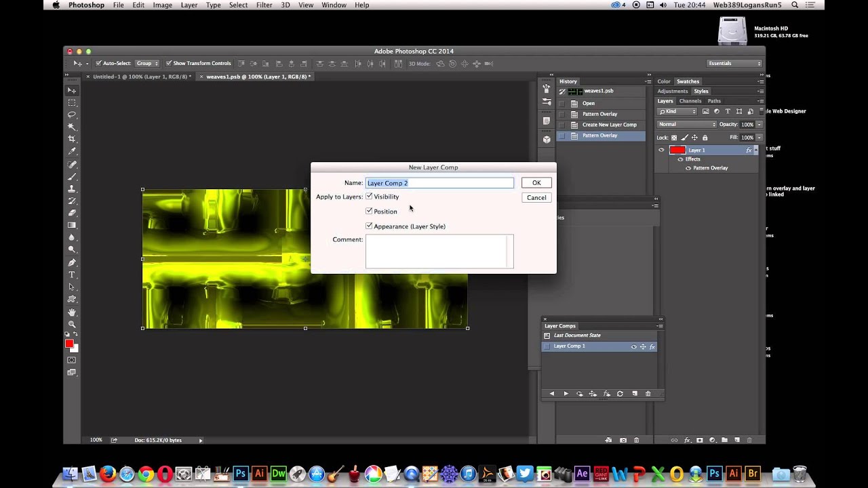Select the Magic Wand tool
This screenshot has height=488, width=868.
click(x=72, y=127)
